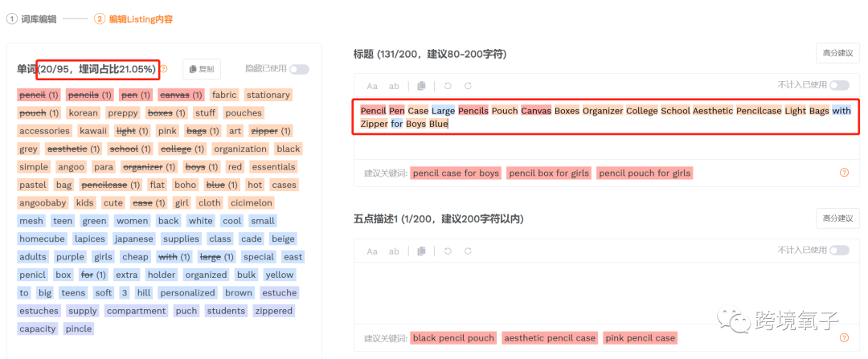Select suggested keyword 'pencil pouch for girls'
The height and width of the screenshot is (359, 868).
click(645, 173)
